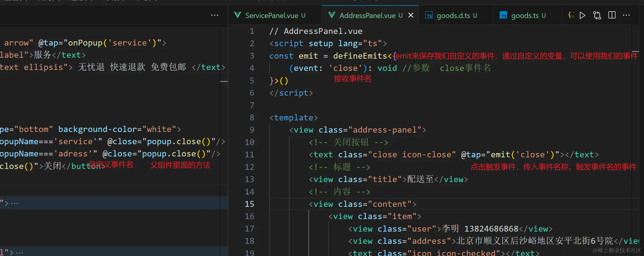
Task: Split the editor to the right
Action: coord(612,15)
